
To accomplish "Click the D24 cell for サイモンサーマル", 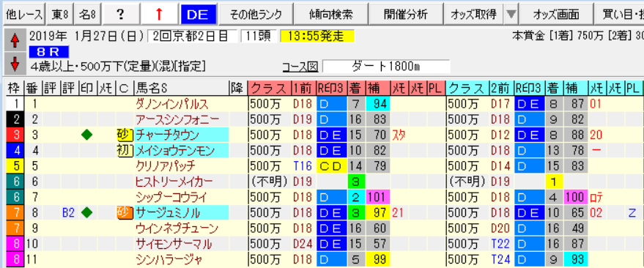I will [303, 244].
